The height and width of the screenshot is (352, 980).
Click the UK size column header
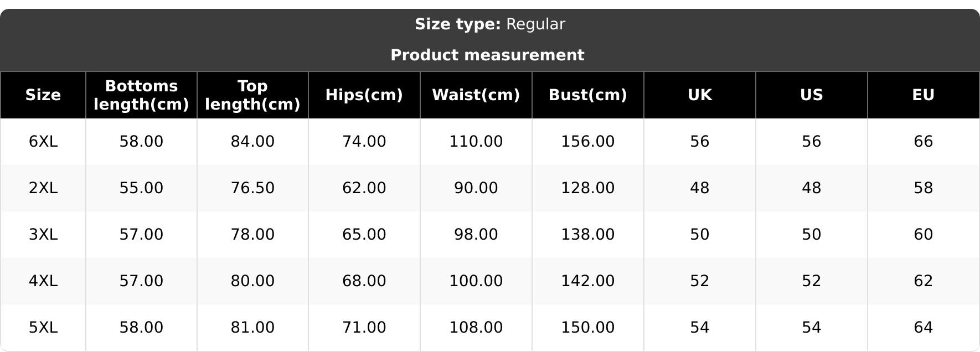[699, 95]
